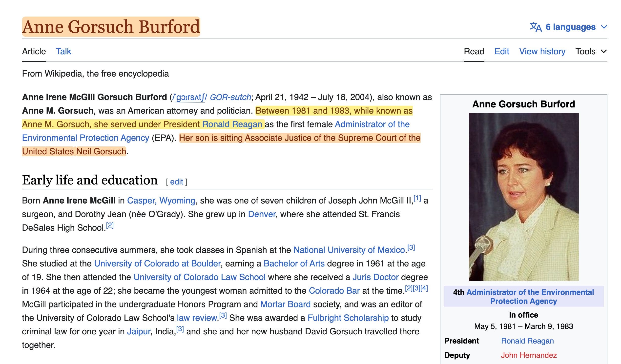The image size is (621, 364).
Task: Click the Early life and education heading
Action: [x=90, y=180]
